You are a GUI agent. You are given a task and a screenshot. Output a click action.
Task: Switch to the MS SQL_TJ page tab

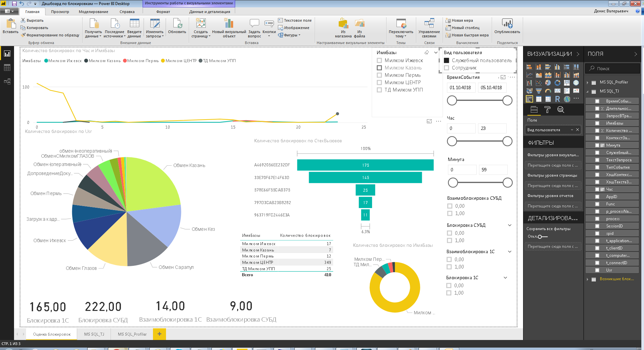94,334
